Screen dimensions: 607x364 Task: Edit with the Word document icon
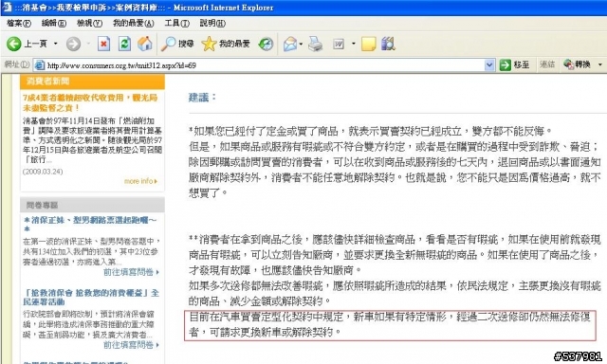tap(339, 44)
